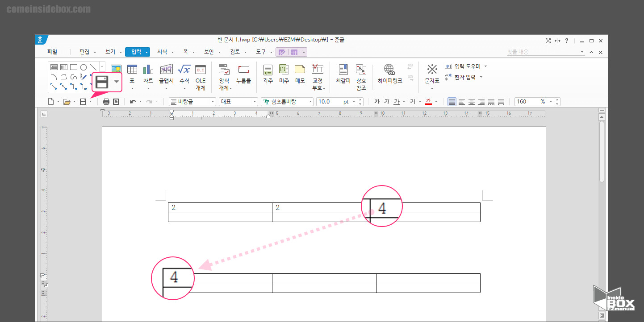
Task: Insert a 누름틀 field
Action: click(244, 74)
